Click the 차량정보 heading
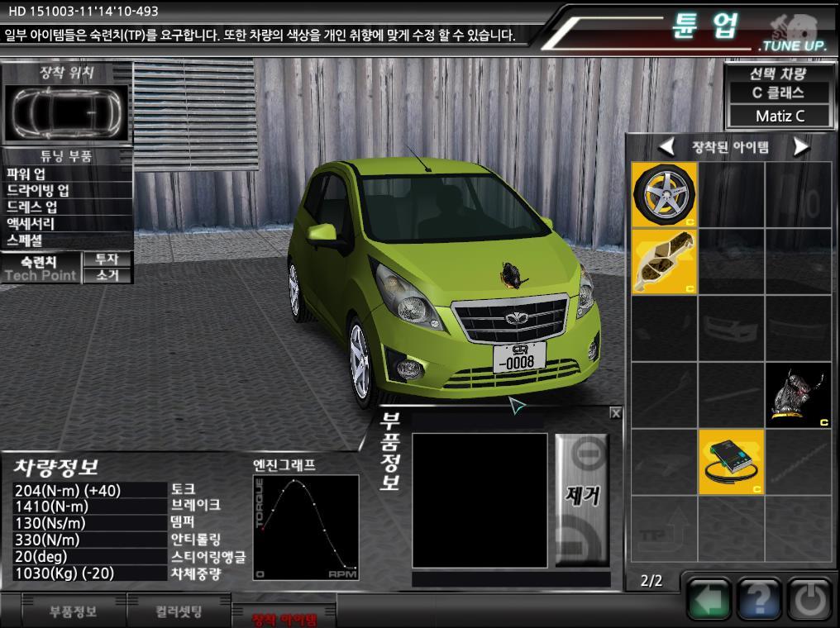Screen dimensions: 840x628 55,467
